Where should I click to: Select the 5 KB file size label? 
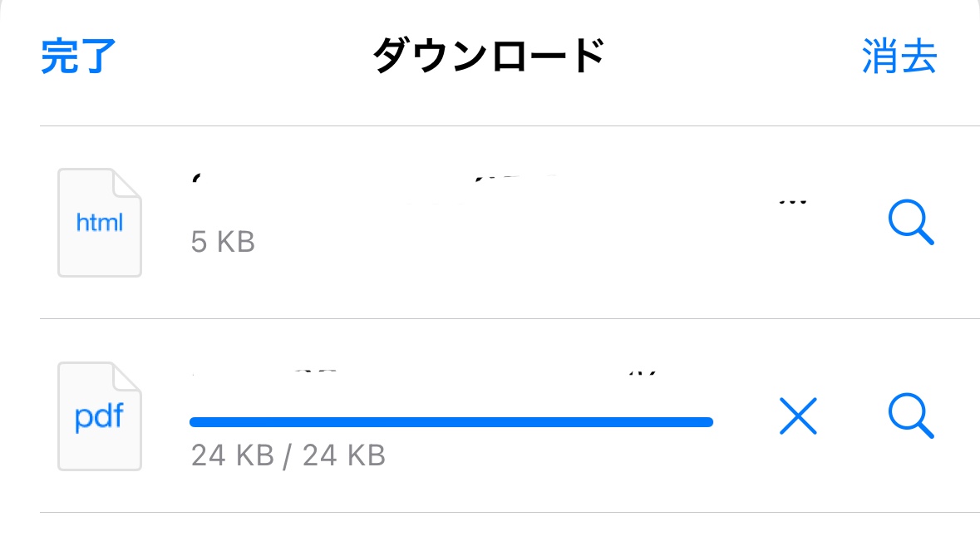tap(223, 243)
